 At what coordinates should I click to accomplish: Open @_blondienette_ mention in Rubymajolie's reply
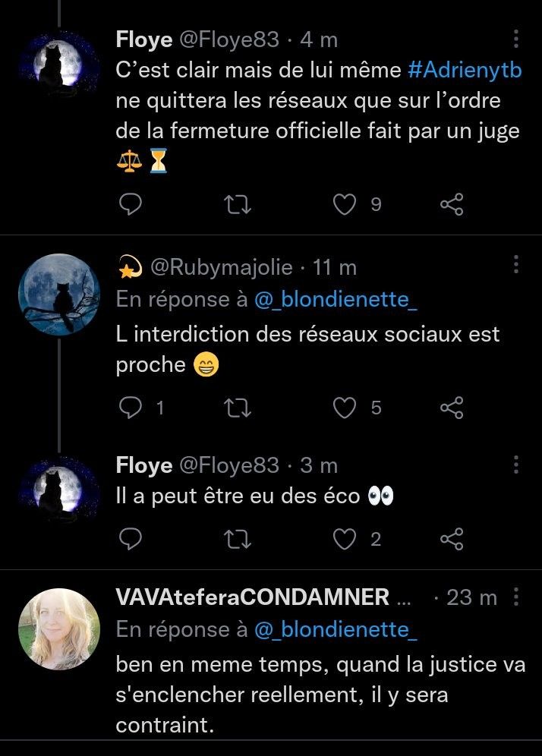tap(336, 300)
